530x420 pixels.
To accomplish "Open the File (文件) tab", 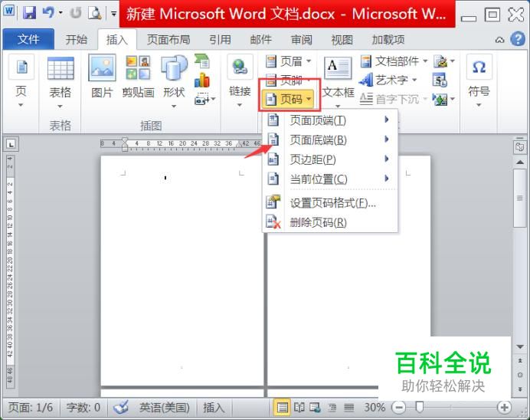I will 28,39.
